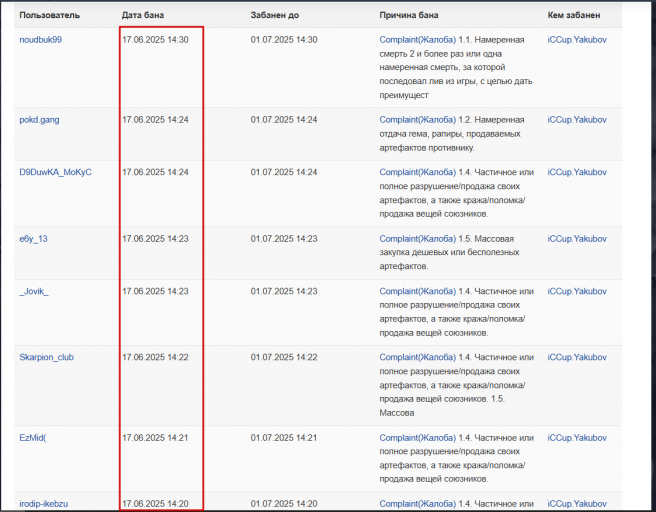Select banned-until 01.07.2025 14:23 for _Jovik_
Image resolution: width=656 pixels, height=512 pixels.
click(284, 291)
